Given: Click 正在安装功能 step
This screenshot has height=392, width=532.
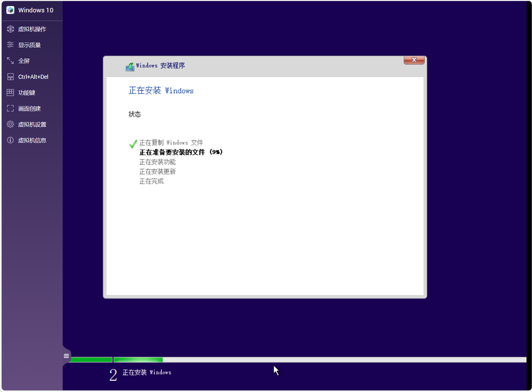Looking at the screenshot, I should (157, 162).
